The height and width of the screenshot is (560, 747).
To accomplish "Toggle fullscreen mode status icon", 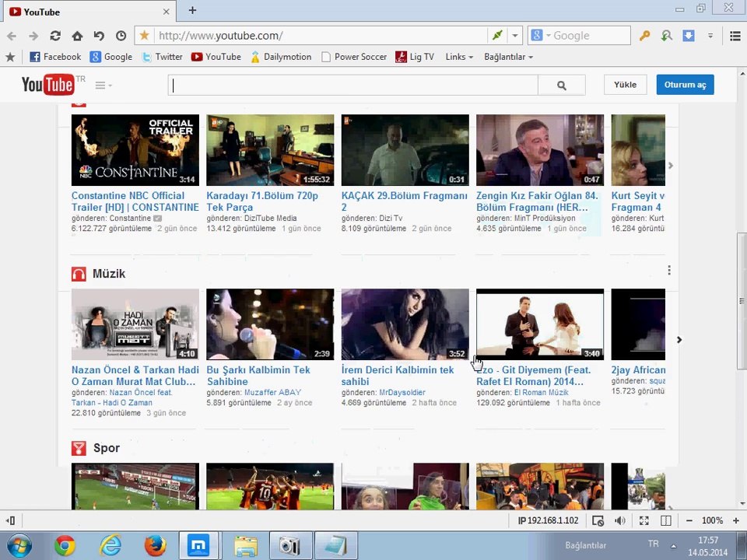I will pyautogui.click(x=644, y=520).
